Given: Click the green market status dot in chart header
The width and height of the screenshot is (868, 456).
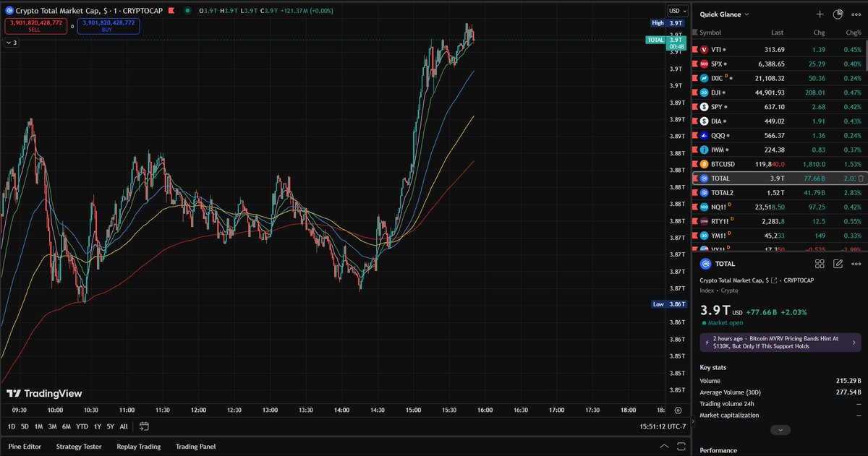Looking at the screenshot, I should coord(187,11).
